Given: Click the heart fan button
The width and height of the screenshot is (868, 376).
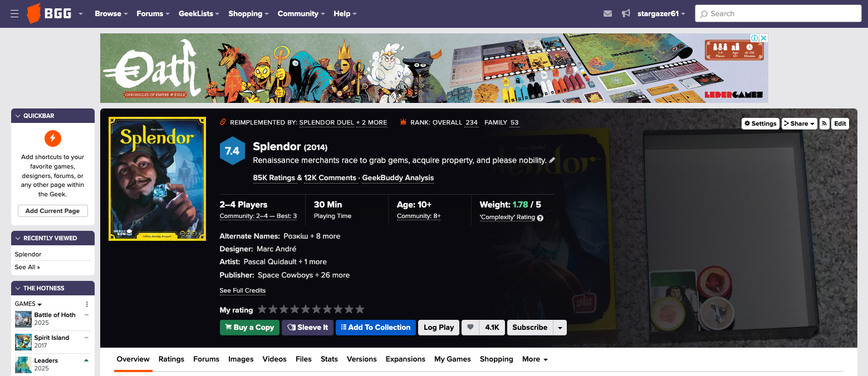Looking at the screenshot, I should (x=470, y=328).
